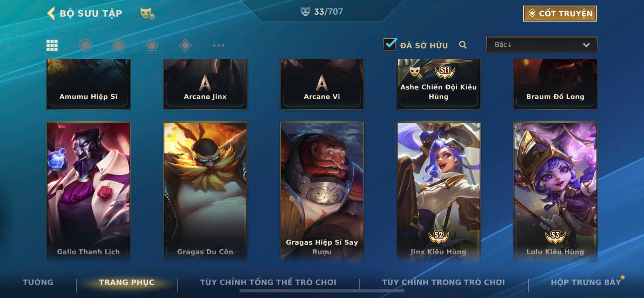Select the hexagon rarity filter icon
This screenshot has height=298, width=644.
(x=119, y=45)
